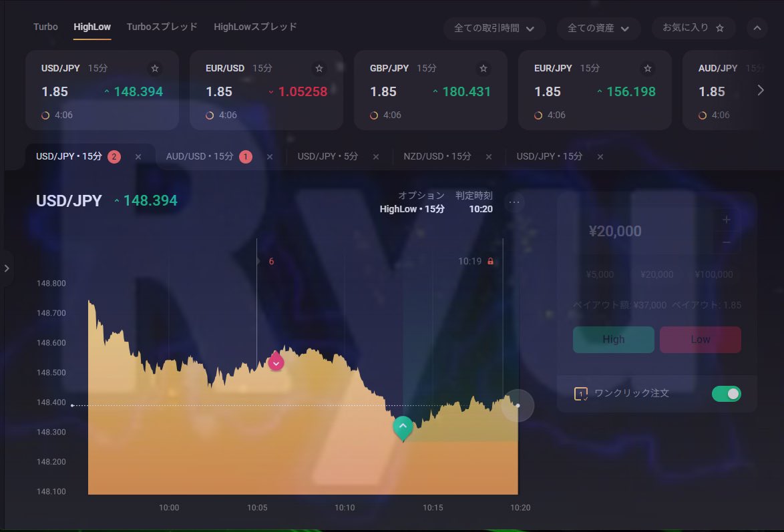Viewport: 784px width, 532px height.
Task: Open the 全ての資産 dropdown
Action: [598, 29]
